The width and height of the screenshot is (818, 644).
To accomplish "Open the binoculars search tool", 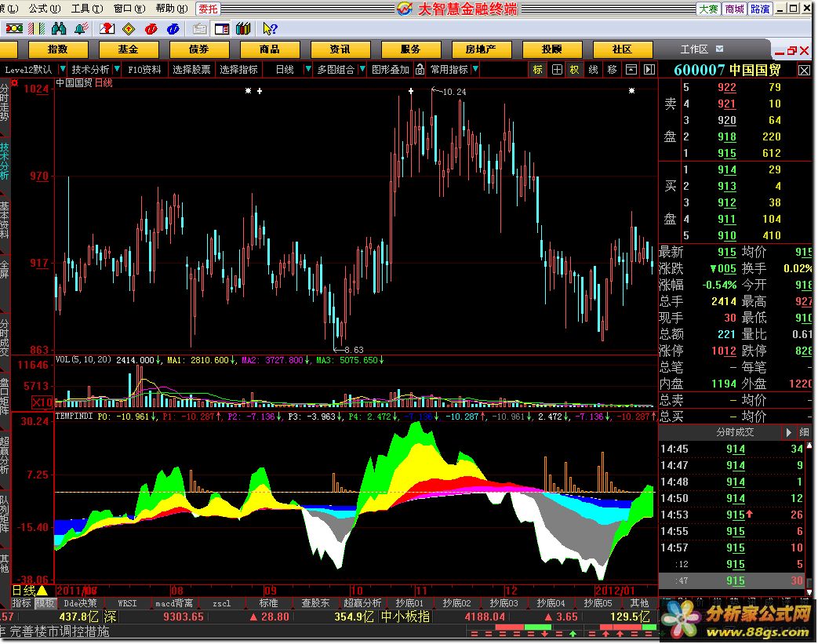I will pos(59,29).
